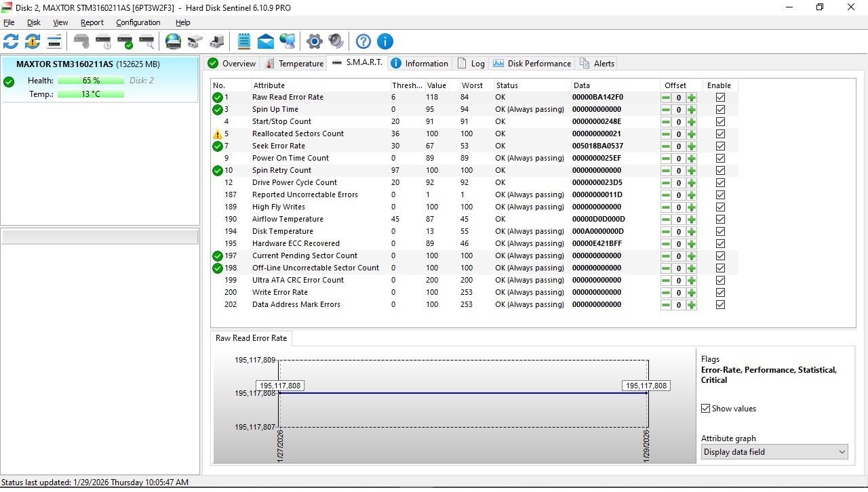This screenshot has height=492, width=868.
Task: Select the Reallocated Sectors Count row
Action: pyautogui.click(x=298, y=134)
